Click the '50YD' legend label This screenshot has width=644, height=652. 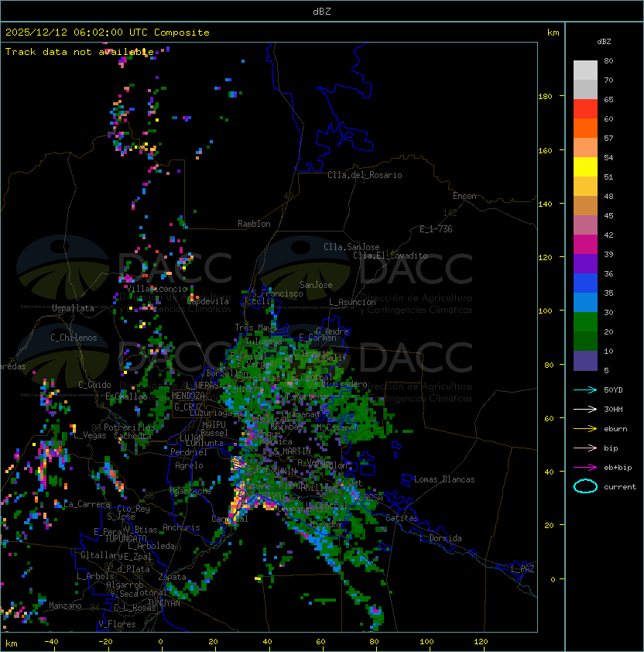tap(613, 390)
